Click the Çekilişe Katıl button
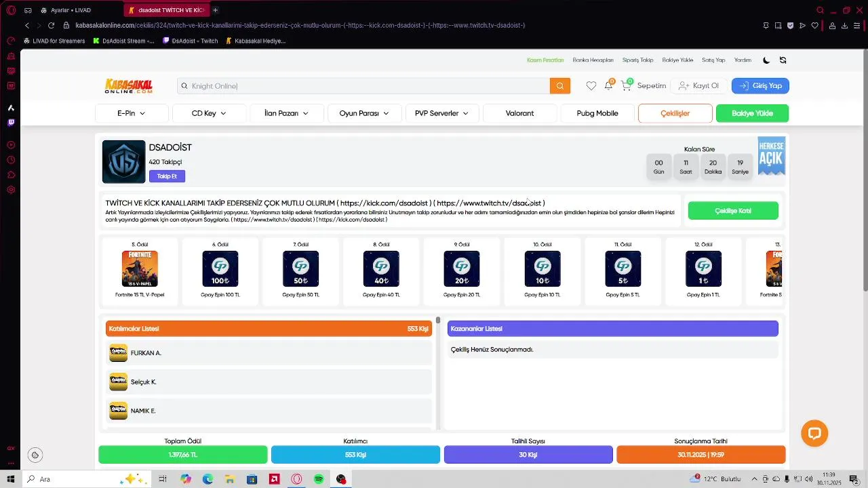This screenshot has width=868, height=488. [x=733, y=211]
